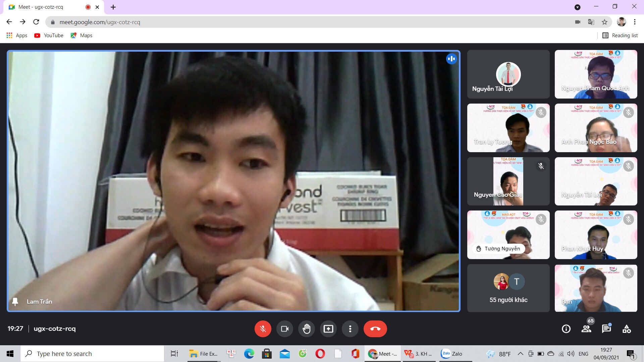Click the blue audio indicator on main video
This screenshot has height=362, width=644.
pyautogui.click(x=451, y=59)
